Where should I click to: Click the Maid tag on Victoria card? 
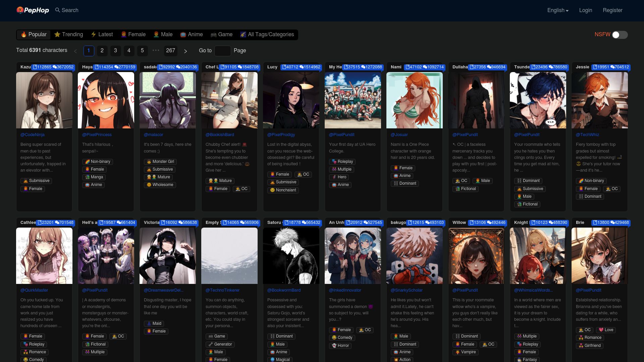[154, 323]
